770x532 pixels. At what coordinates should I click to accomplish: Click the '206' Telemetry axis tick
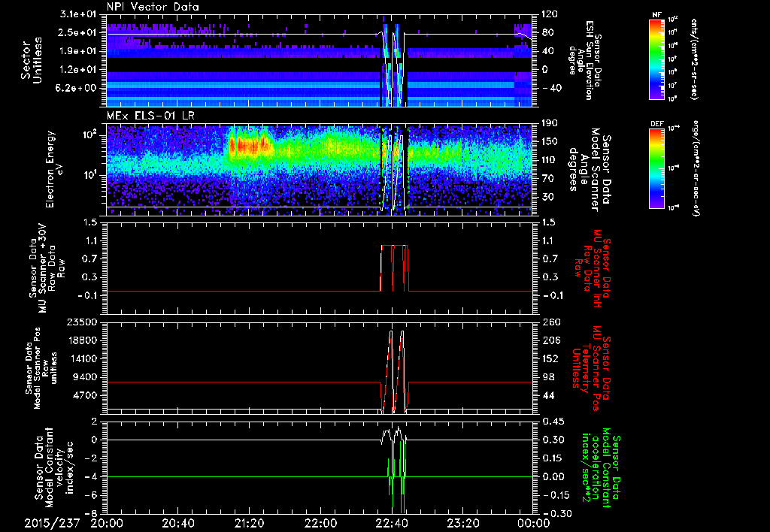point(550,340)
